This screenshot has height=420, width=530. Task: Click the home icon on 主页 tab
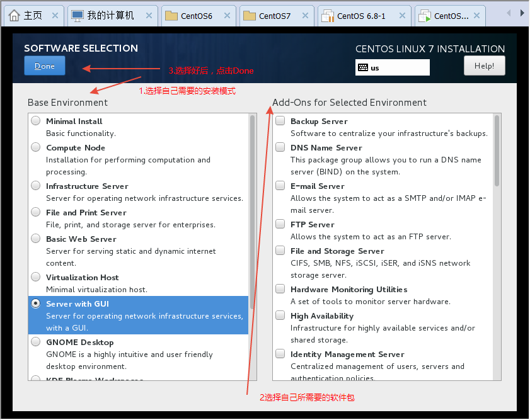[14, 16]
